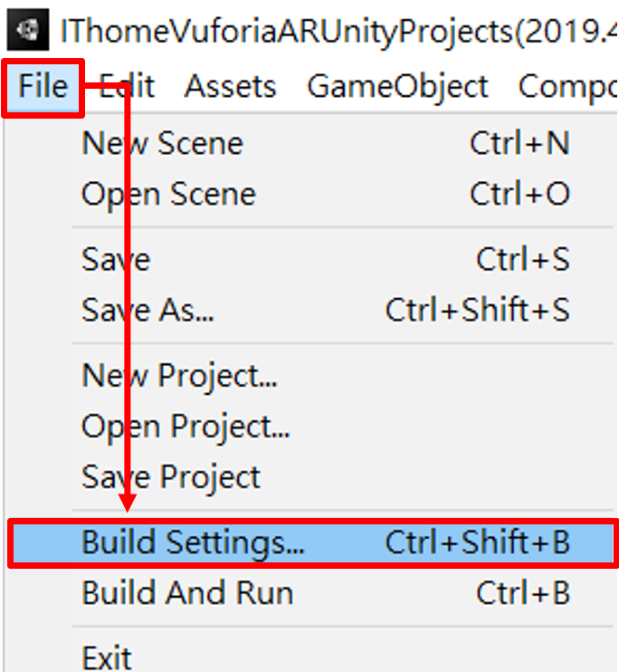
Task: Click Save in the File menu
Action: tap(116, 259)
